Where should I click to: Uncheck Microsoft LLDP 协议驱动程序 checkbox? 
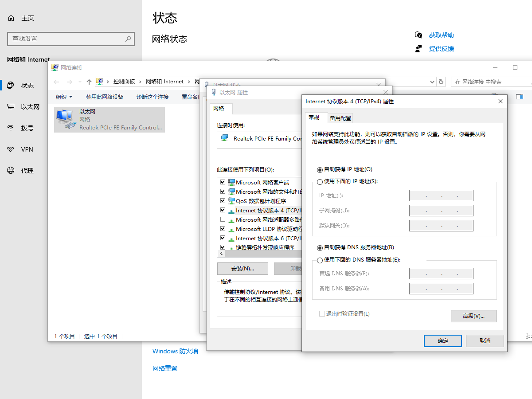[223, 229]
